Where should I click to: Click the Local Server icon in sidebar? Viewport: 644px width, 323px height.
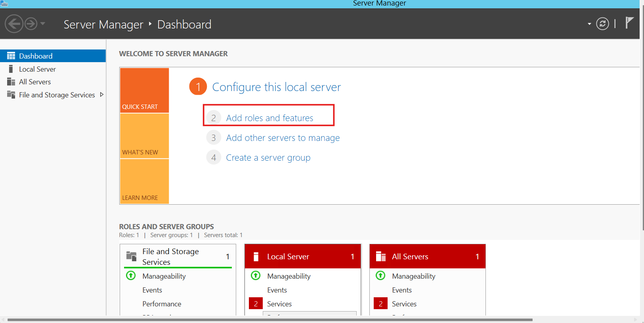[11, 69]
